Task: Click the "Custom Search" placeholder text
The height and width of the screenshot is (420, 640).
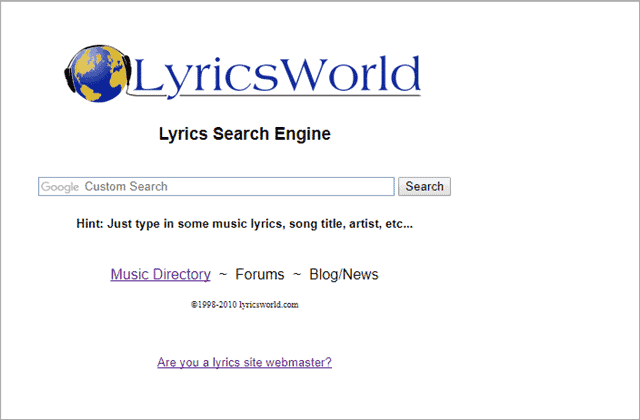Action: coord(126,187)
